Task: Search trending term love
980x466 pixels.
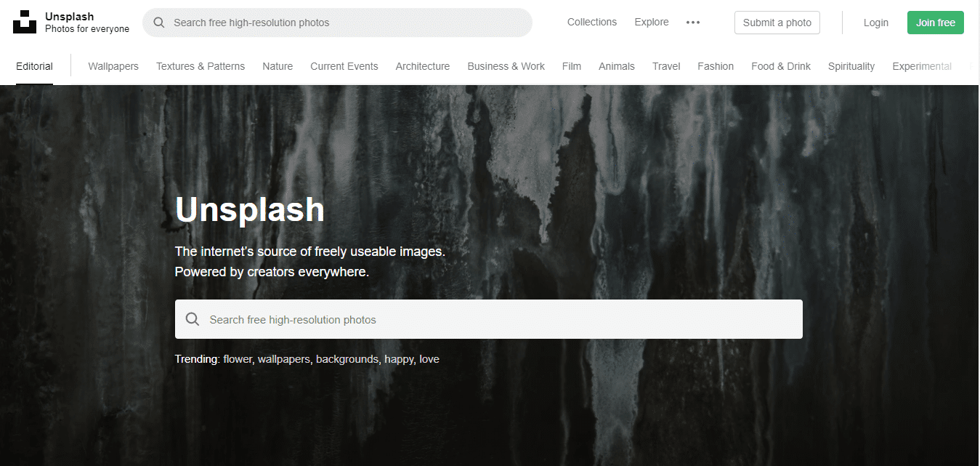Action: click(x=429, y=359)
